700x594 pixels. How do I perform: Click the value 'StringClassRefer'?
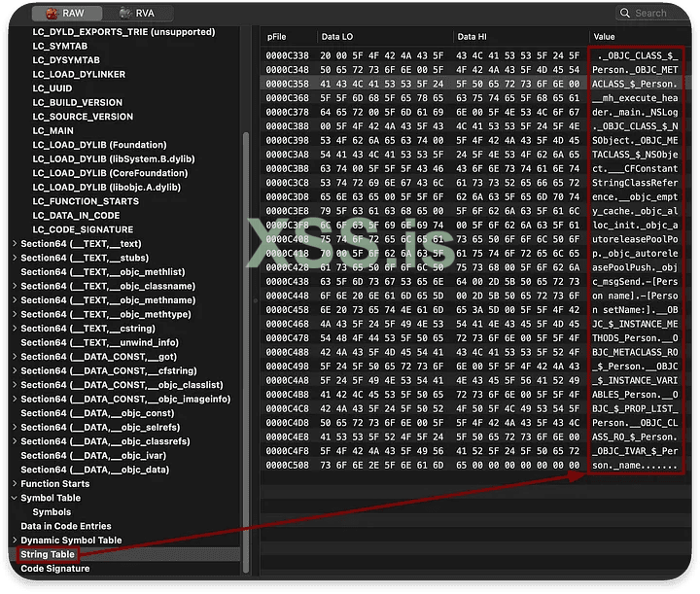tap(635, 183)
